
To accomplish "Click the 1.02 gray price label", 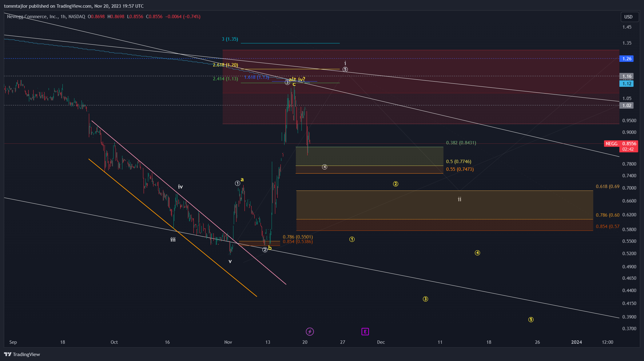I will click(x=627, y=105).
